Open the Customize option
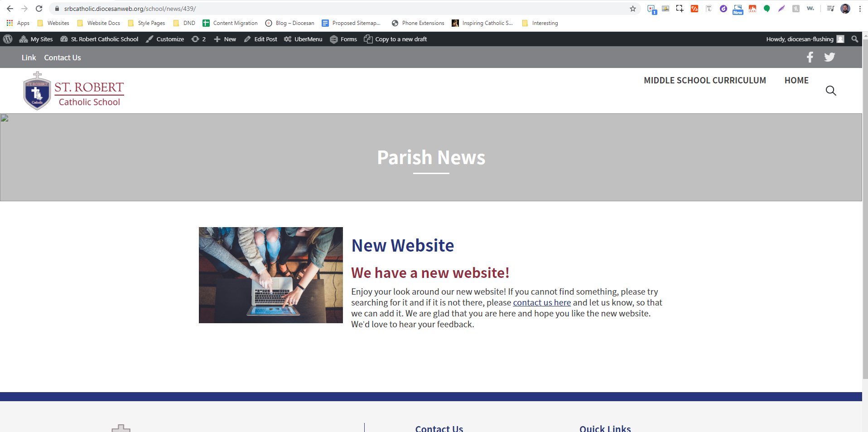 click(165, 39)
